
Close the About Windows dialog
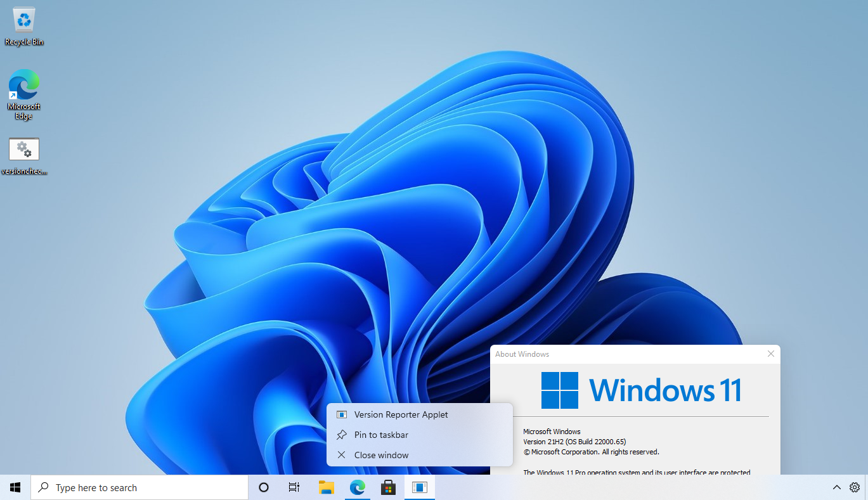click(x=770, y=354)
